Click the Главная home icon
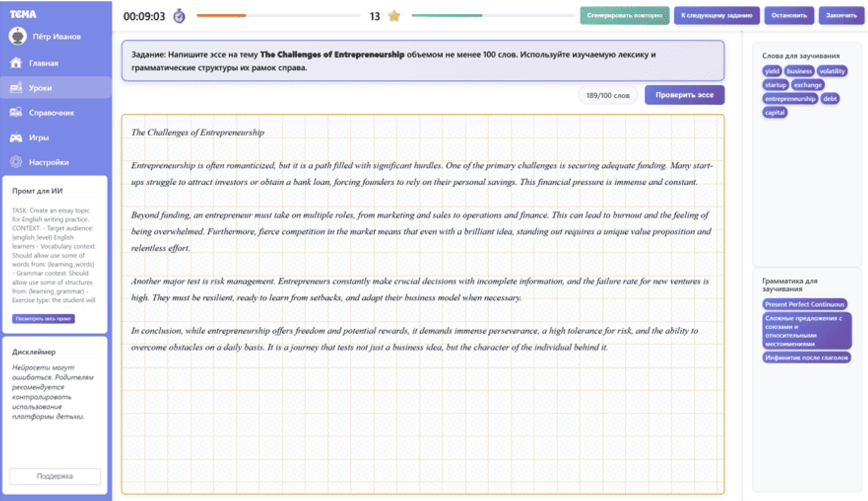The height and width of the screenshot is (501, 868). coord(16,63)
